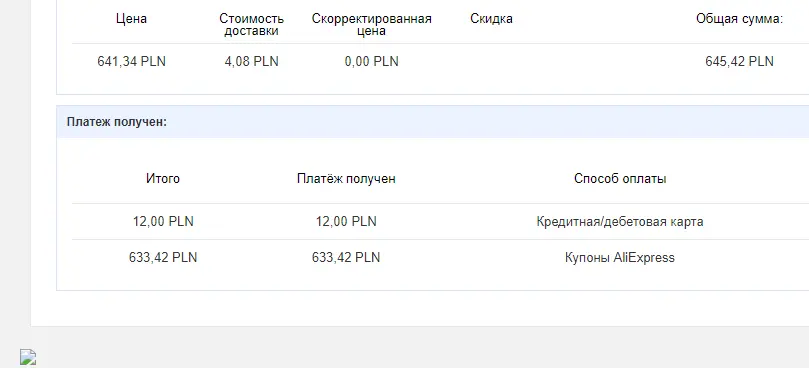Screen dimensions: 809x368
Task: Click the broken image icon at bottom
Action: pos(28,357)
